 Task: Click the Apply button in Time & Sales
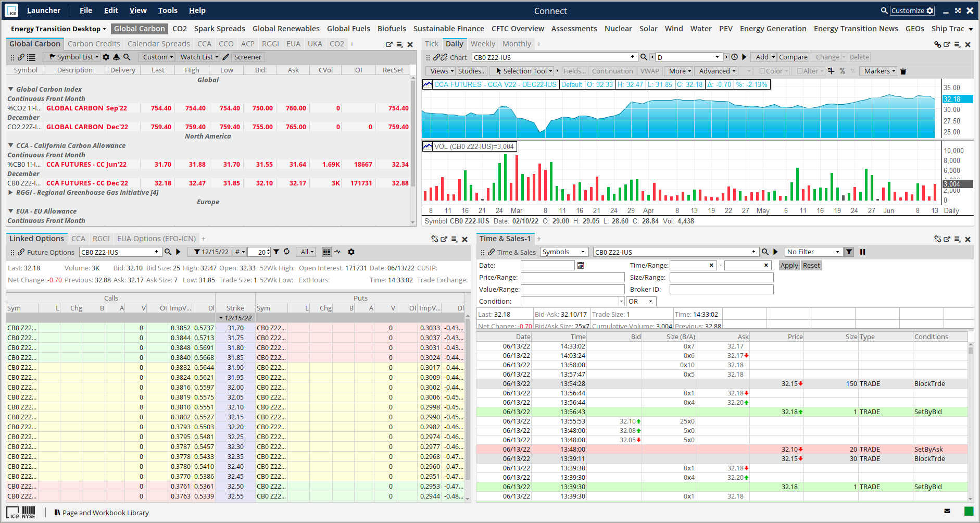click(789, 266)
